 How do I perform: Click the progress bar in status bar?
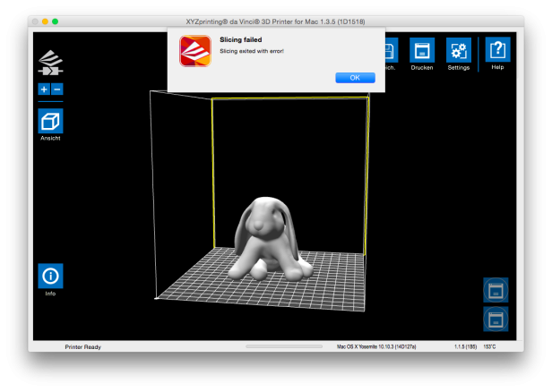click(284, 346)
